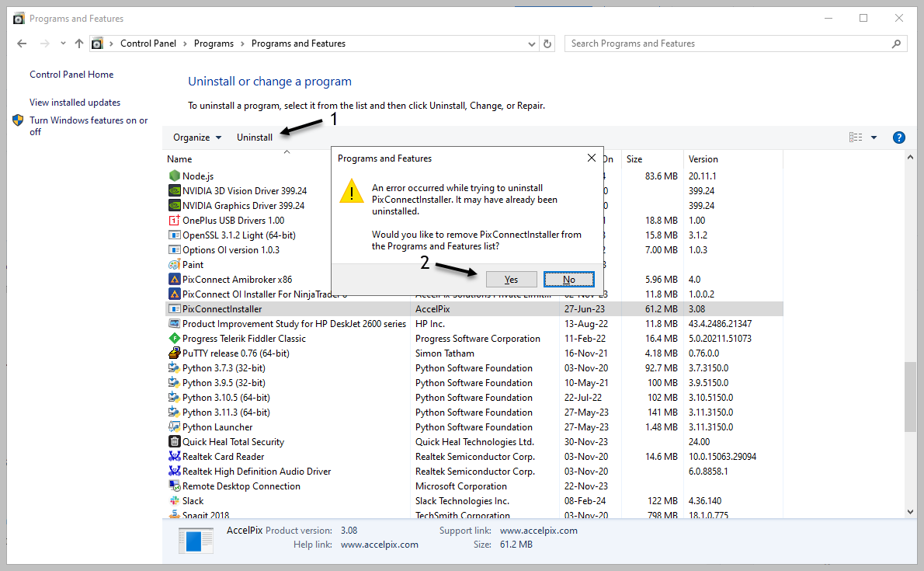Open the Organize dropdown menu

(x=196, y=138)
